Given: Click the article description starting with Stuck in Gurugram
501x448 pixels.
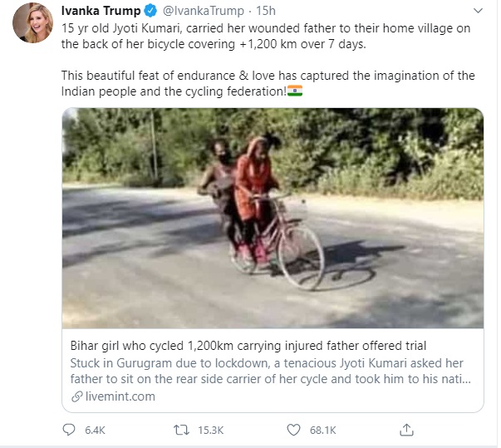Looking at the screenshot, I should pos(270,371).
